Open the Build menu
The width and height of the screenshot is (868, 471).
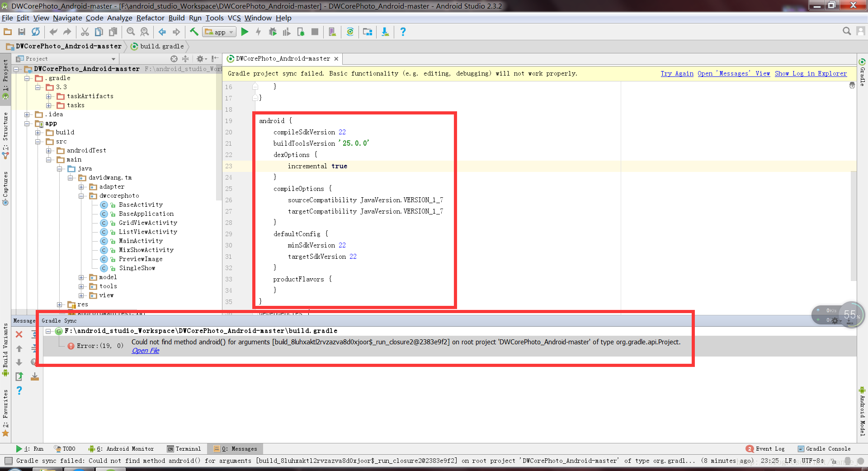(176, 18)
